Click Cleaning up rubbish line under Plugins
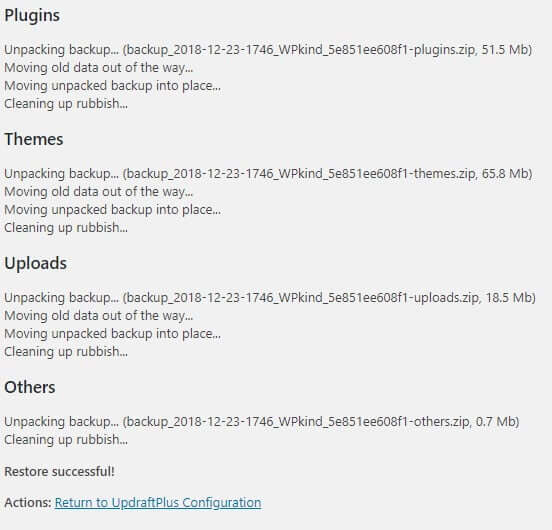This screenshot has height=530, width=552. click(x=66, y=104)
